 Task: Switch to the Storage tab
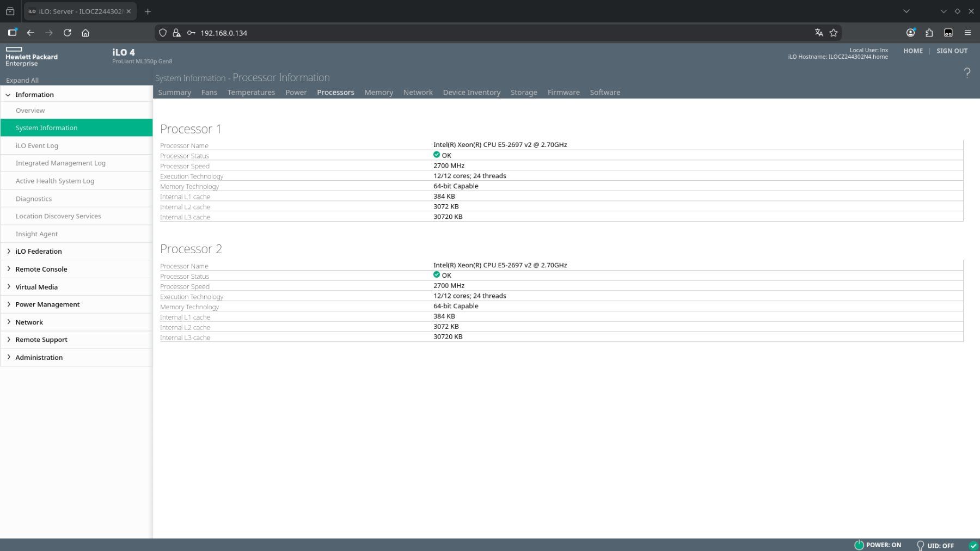tap(524, 93)
